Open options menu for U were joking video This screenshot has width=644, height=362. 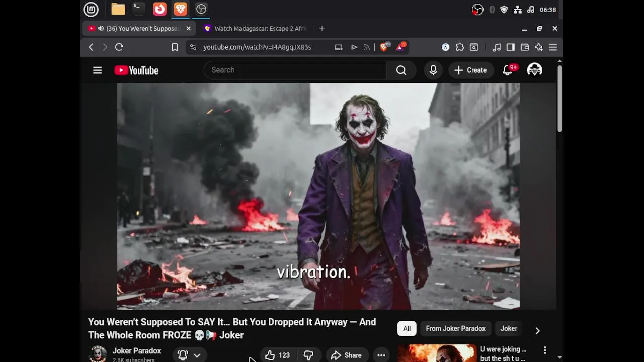pos(545,350)
